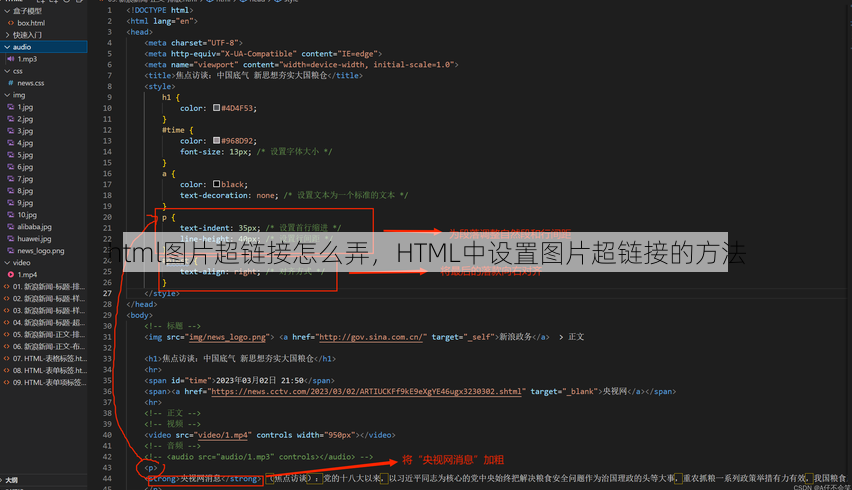Image resolution: width=852 pixels, height=490 pixels.
Task: Click the 9.jpg image file icon
Action: point(10,203)
